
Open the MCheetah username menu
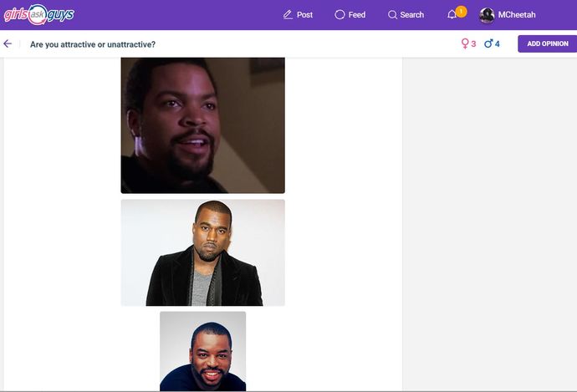click(517, 15)
